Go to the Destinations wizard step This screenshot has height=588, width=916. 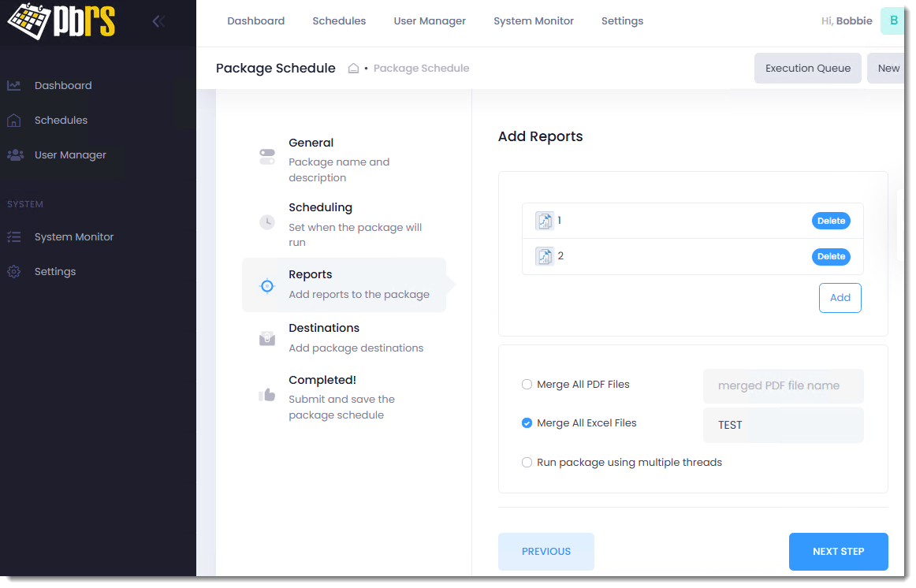324,329
